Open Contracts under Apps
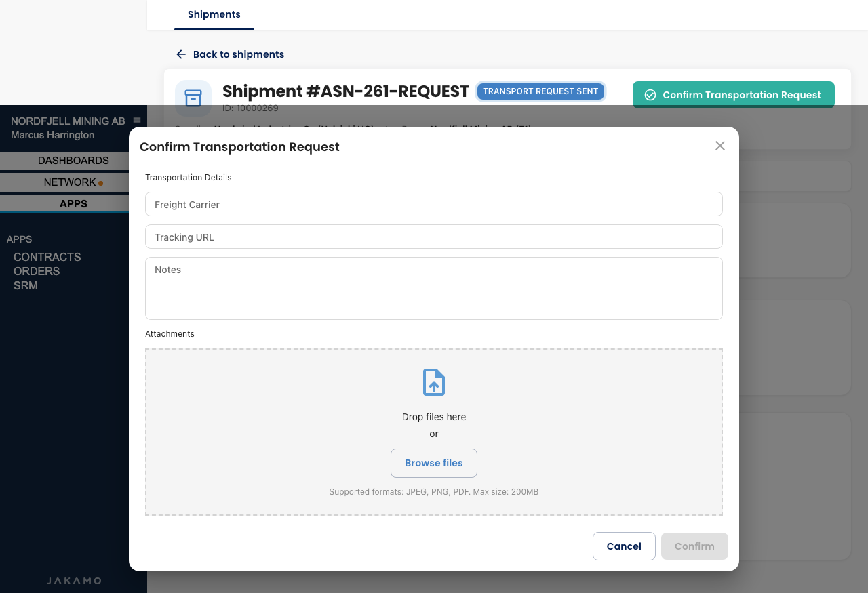Image resolution: width=868 pixels, height=593 pixels. point(47,257)
